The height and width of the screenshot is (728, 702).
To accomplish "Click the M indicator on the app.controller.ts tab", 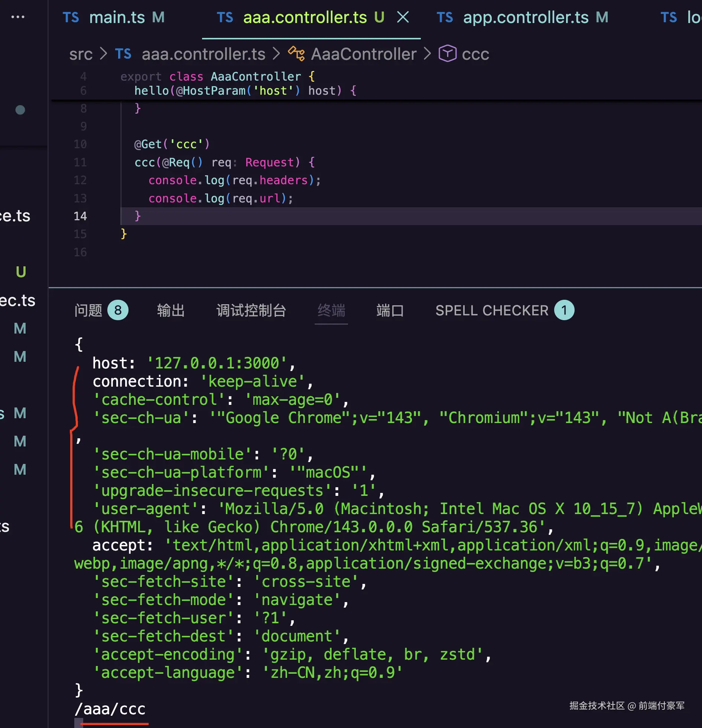I will click(x=602, y=17).
